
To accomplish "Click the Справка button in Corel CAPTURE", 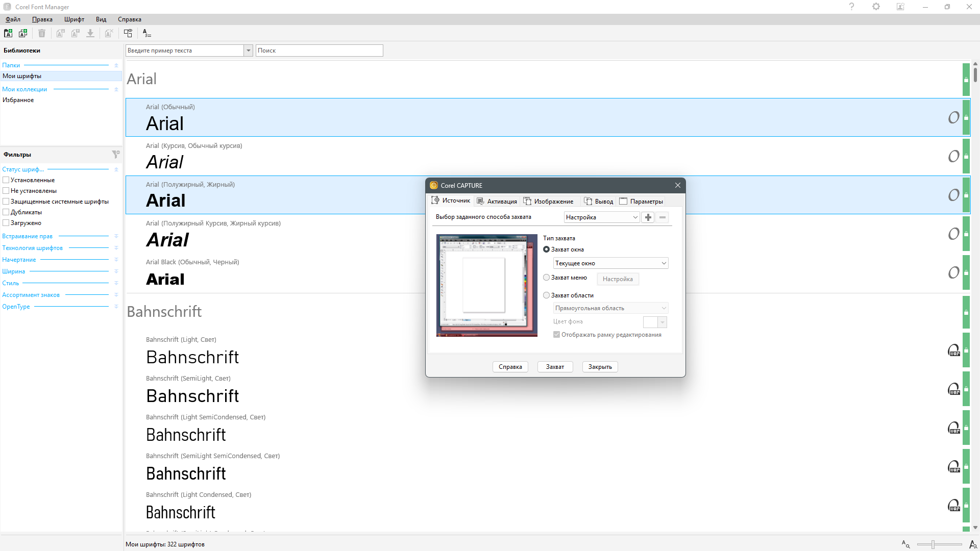I will [x=510, y=367].
